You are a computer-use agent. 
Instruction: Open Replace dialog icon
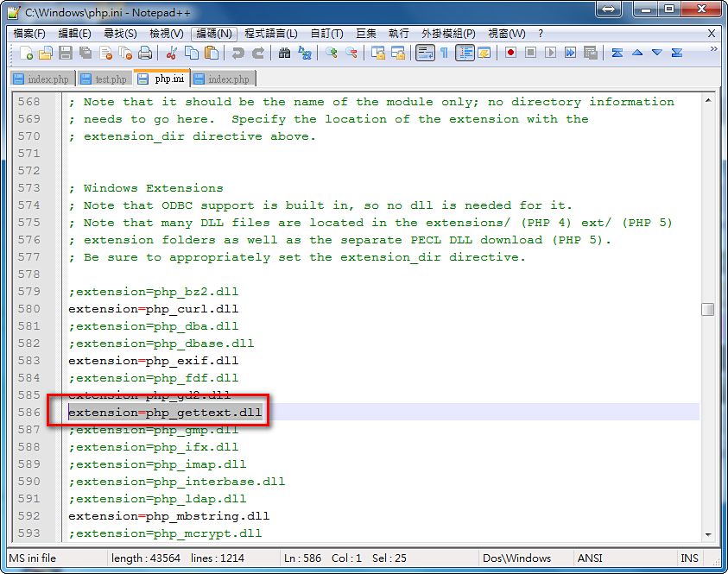[305, 53]
